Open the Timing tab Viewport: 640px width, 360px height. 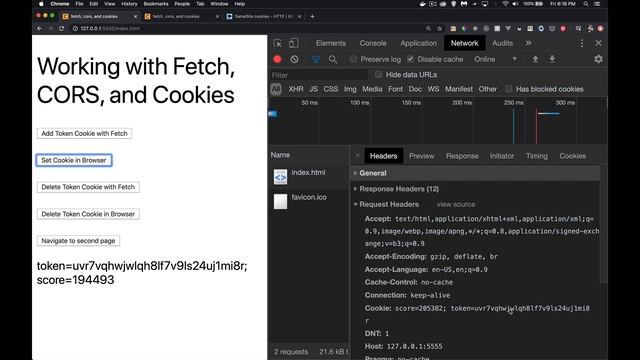(537, 156)
